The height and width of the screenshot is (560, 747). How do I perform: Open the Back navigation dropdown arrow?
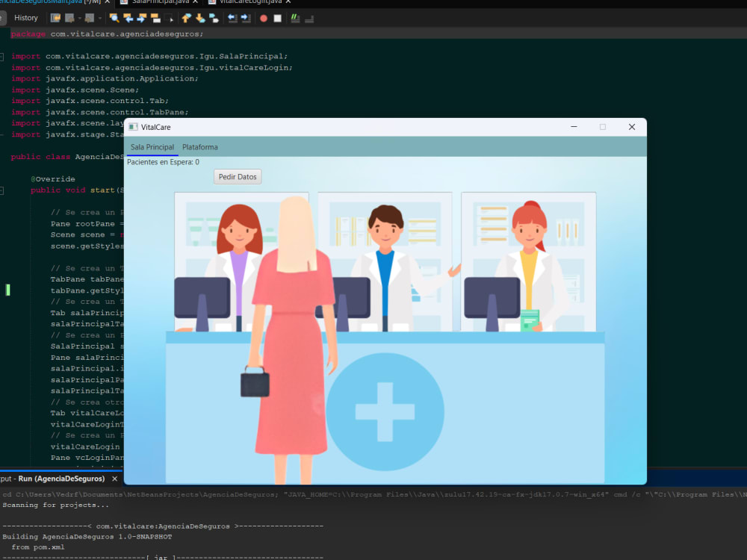[79, 17]
